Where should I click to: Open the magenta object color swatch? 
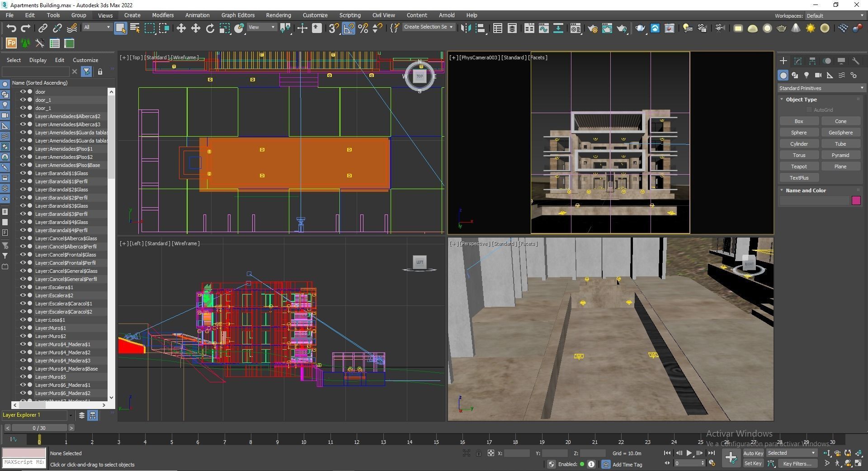[x=856, y=200]
